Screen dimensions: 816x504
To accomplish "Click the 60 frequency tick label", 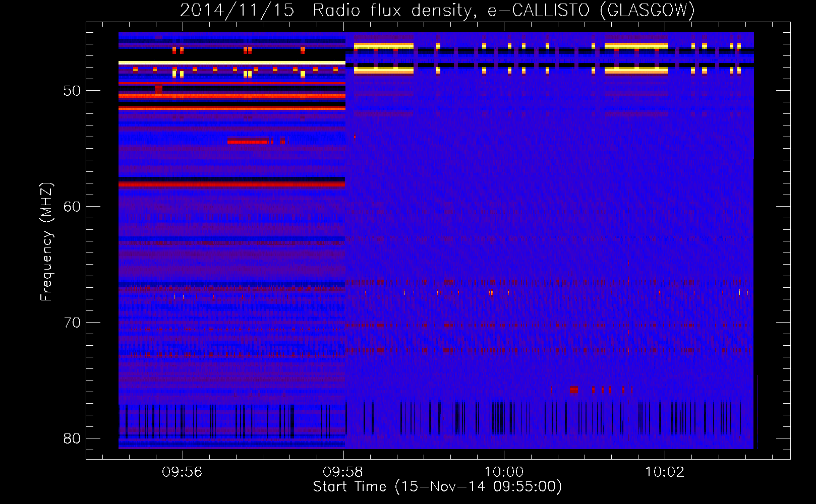I will point(72,207).
